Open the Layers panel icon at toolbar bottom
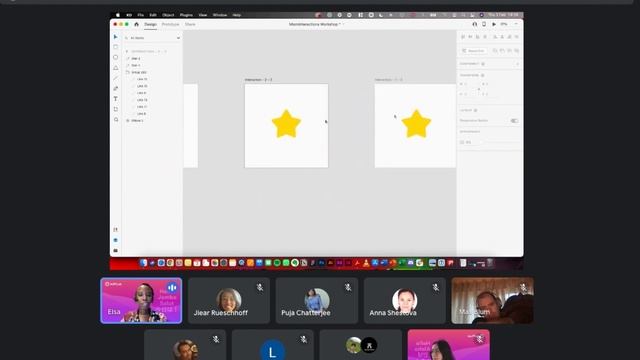Image resolution: width=640 pixels, height=360 pixels. 116,240
